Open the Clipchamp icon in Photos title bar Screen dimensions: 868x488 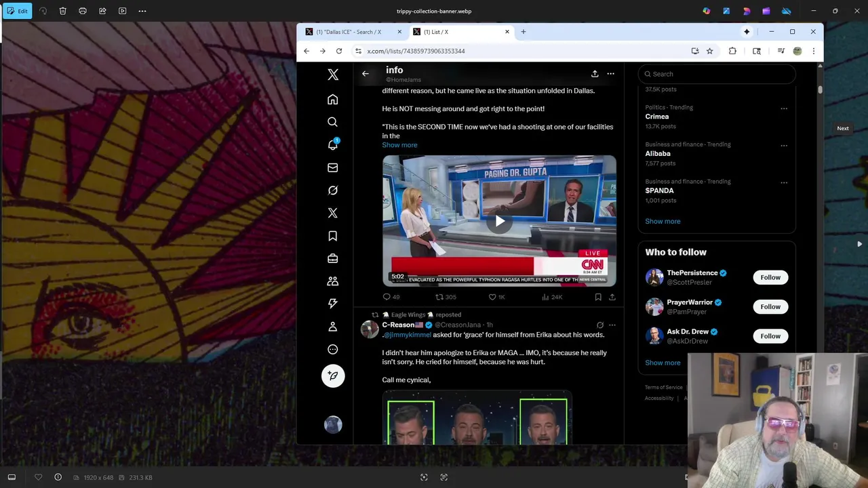(766, 11)
